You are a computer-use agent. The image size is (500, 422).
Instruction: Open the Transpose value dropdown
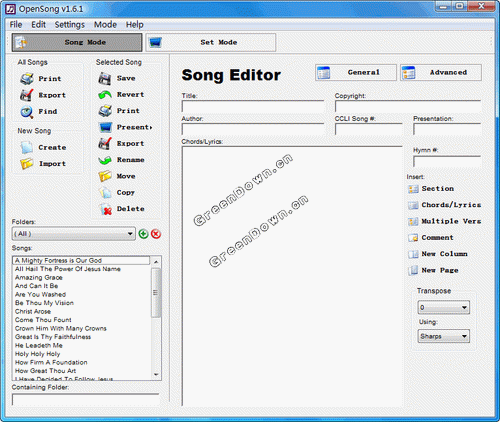[444, 307]
